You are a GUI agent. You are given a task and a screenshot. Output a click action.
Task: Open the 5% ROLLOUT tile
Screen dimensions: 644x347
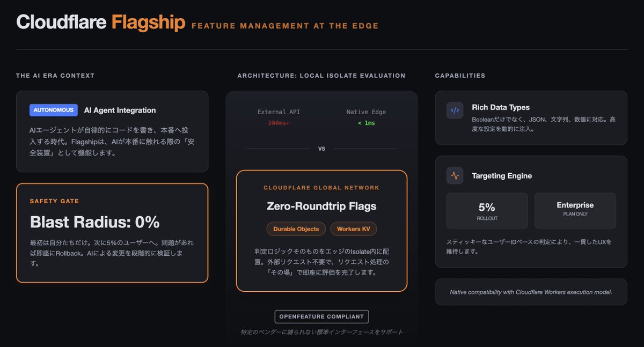click(x=487, y=211)
